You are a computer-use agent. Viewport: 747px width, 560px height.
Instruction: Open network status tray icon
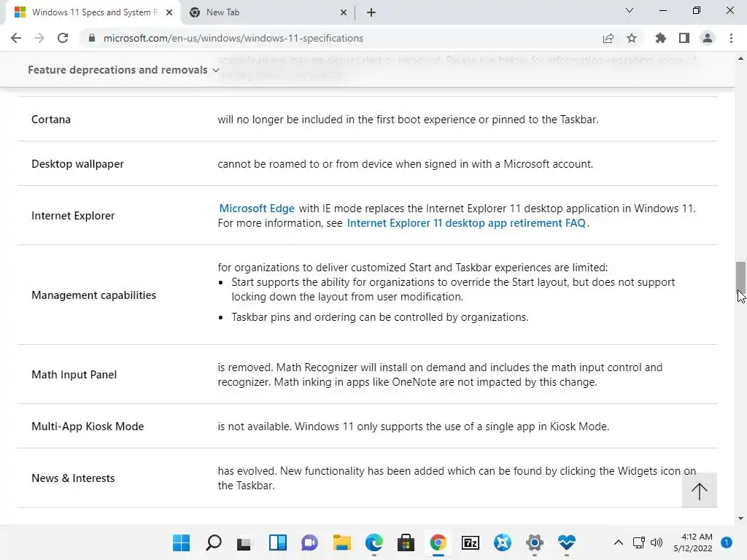[638, 542]
